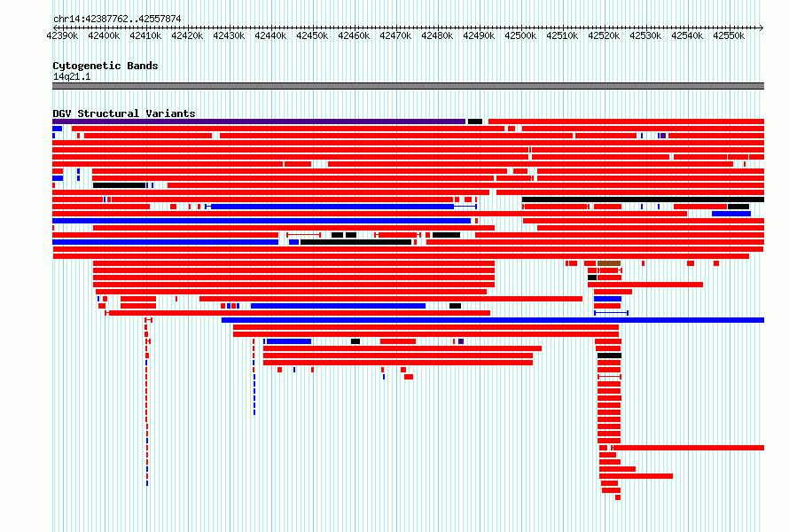Select the 42450k ruler label
The width and height of the screenshot is (789, 532).
click(x=312, y=35)
